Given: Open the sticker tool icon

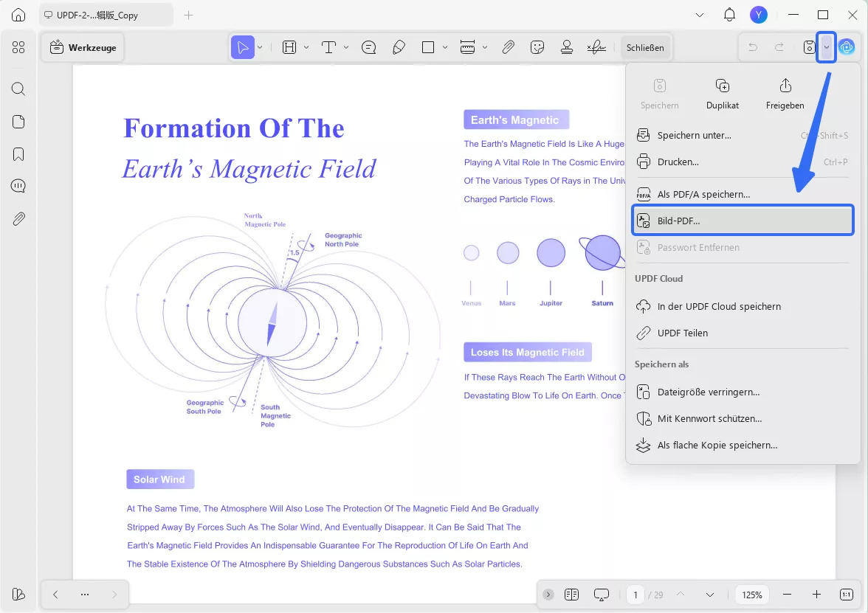Looking at the screenshot, I should tap(537, 47).
